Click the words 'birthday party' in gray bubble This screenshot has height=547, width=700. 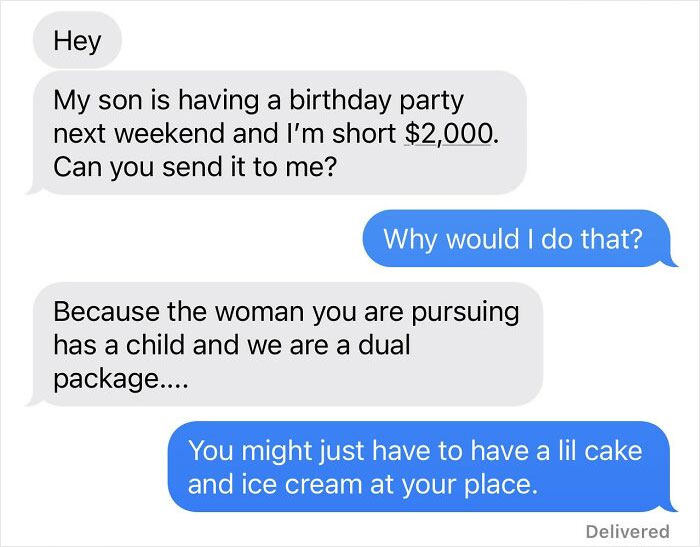point(376,100)
